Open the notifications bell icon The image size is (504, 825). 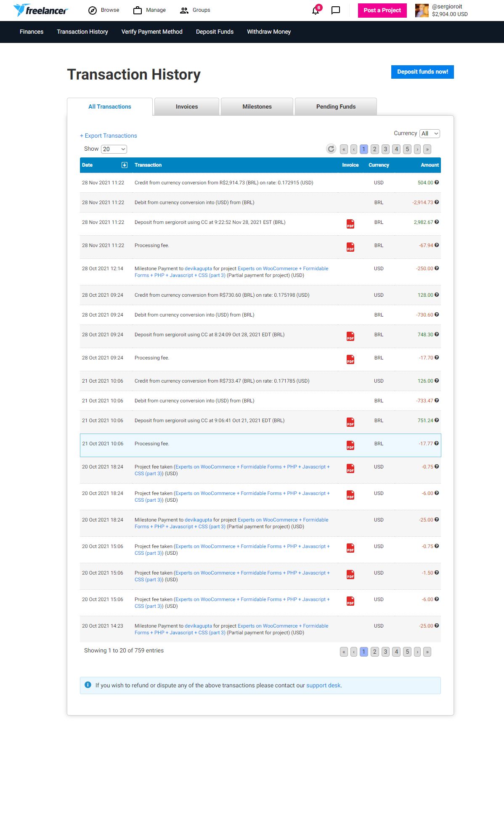pyautogui.click(x=316, y=10)
